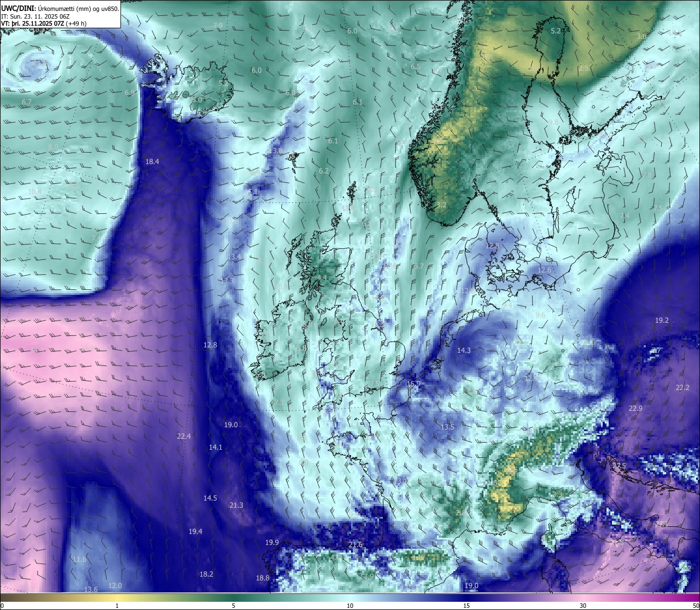The image size is (700, 610).
Task: Click the 13.3 map value
Action: tap(227, 281)
